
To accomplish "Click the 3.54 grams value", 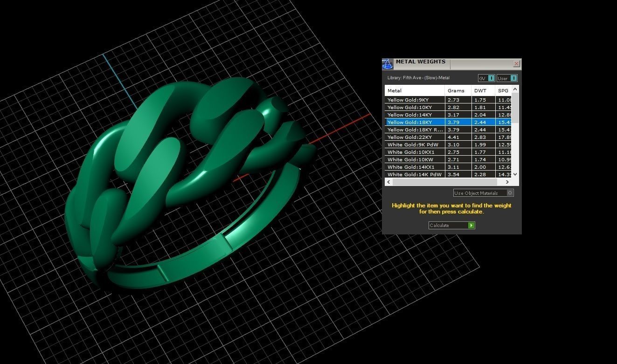I will point(453,174).
